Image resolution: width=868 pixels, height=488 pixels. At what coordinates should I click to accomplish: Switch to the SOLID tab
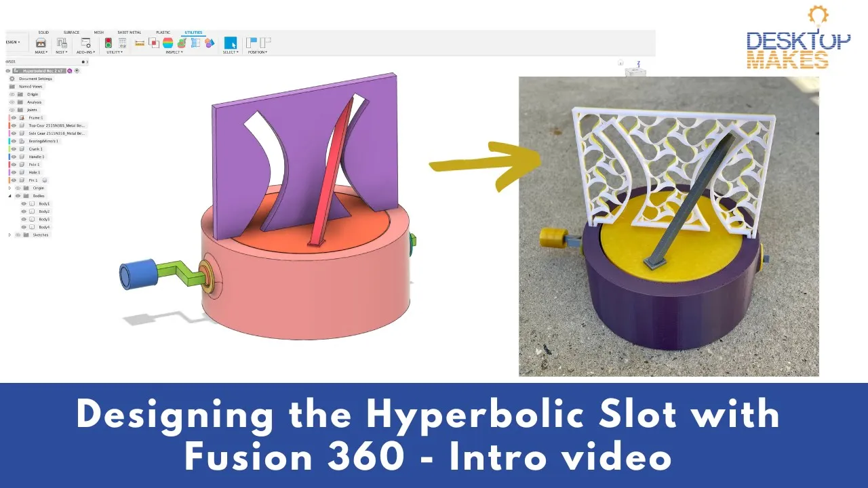pyautogui.click(x=43, y=33)
